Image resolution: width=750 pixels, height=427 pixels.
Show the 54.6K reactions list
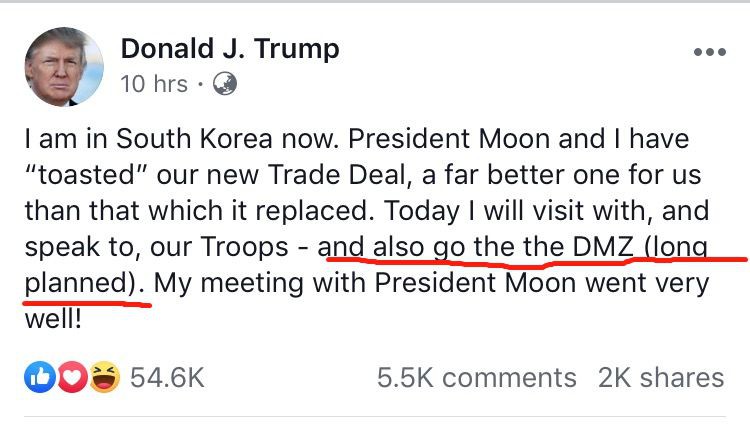(x=167, y=377)
